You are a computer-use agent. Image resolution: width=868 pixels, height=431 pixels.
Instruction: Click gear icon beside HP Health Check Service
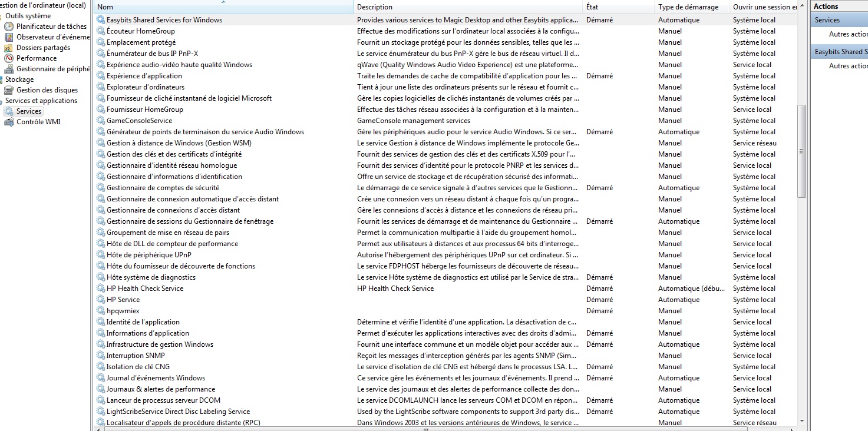tap(101, 289)
